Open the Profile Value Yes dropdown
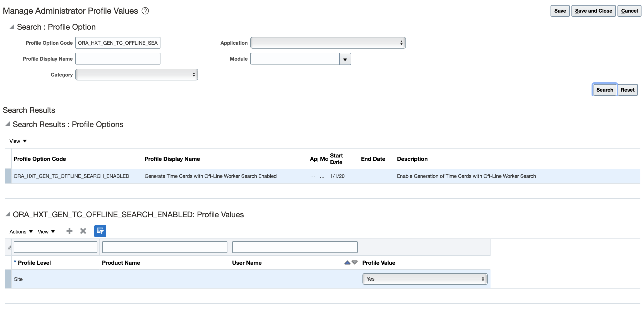The width and height of the screenshot is (644, 320). 425,279
